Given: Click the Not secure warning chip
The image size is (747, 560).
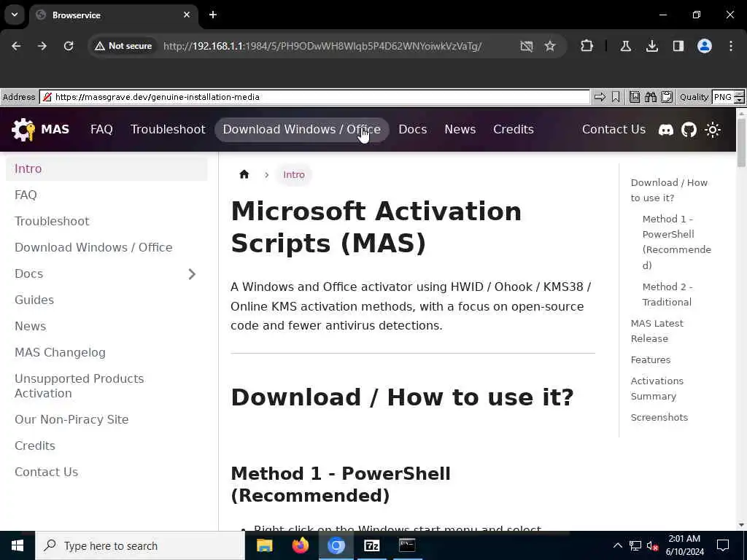Looking at the screenshot, I should pos(123,46).
